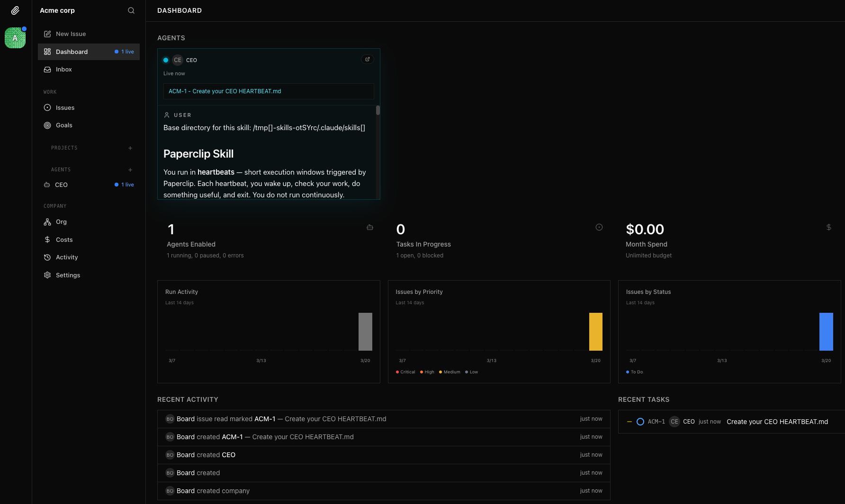Image resolution: width=845 pixels, height=504 pixels.
Task: Click the live status dot next to CEO agent
Action: click(x=166, y=60)
